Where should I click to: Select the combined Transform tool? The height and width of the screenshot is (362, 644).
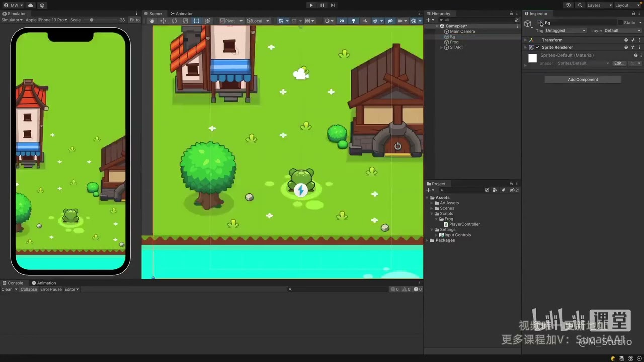coord(207,21)
